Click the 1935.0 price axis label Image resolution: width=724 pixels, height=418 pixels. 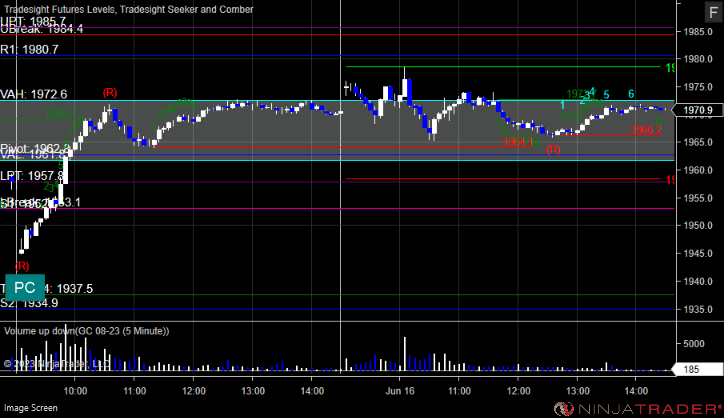point(697,309)
